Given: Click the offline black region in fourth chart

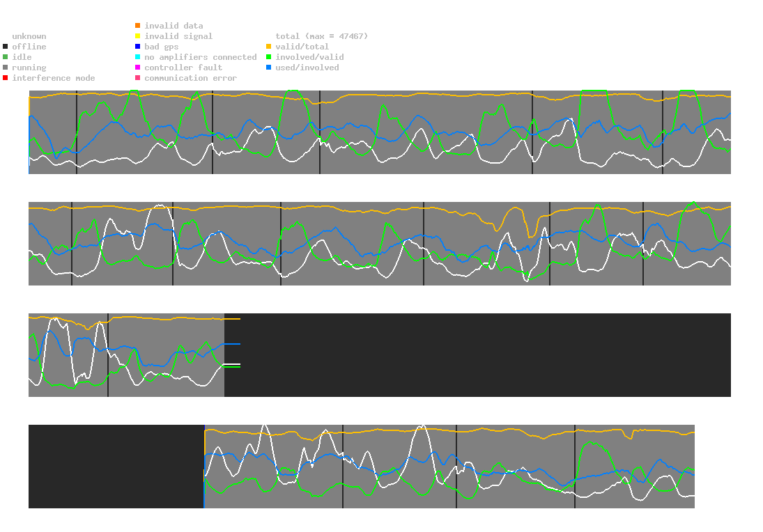Looking at the screenshot, I should (x=116, y=467).
